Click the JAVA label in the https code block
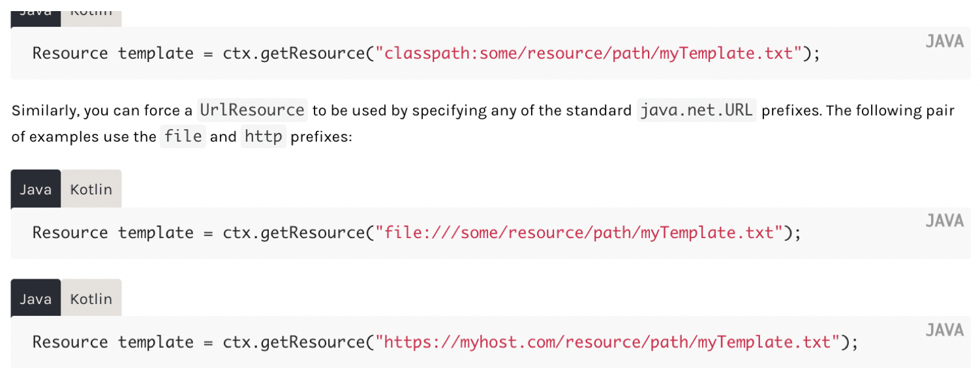 pyautogui.click(x=944, y=330)
